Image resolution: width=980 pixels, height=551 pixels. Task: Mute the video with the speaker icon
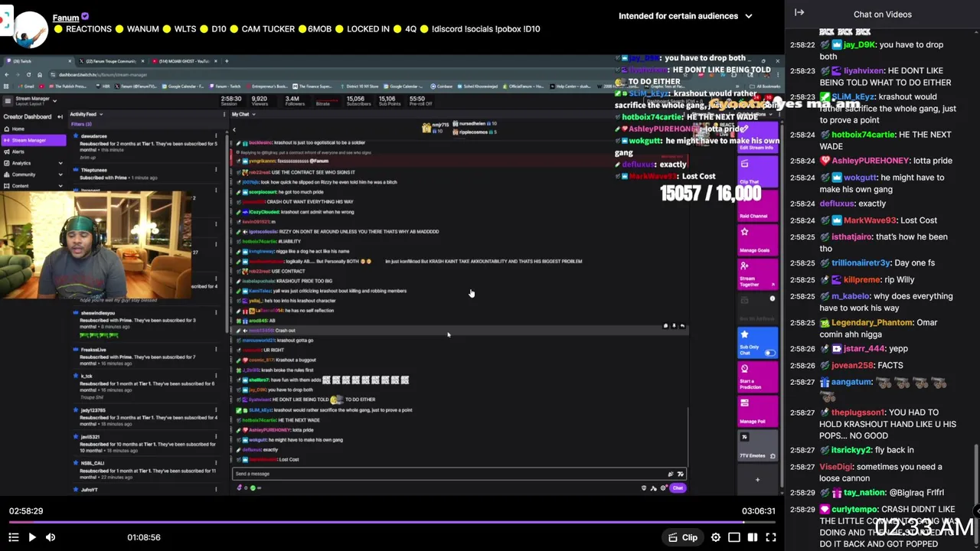pyautogui.click(x=51, y=537)
